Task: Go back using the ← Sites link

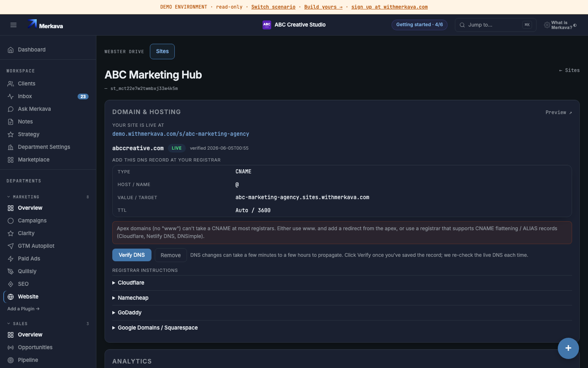Action: pos(569,70)
